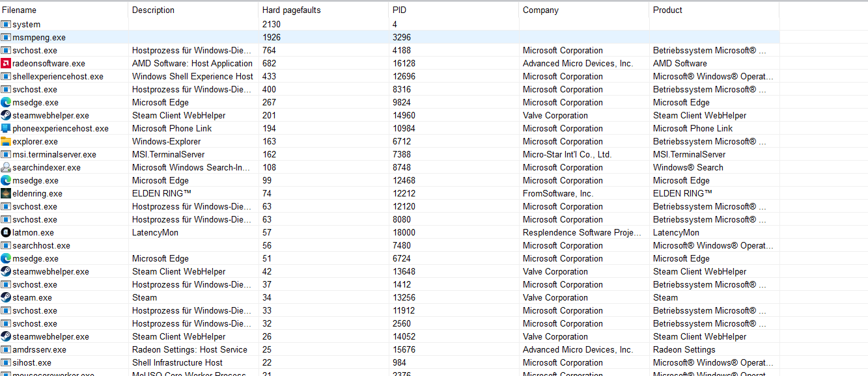Select the 'Microsoft Windows Search-In...' description
The height and width of the screenshot is (376, 868).
[191, 167]
